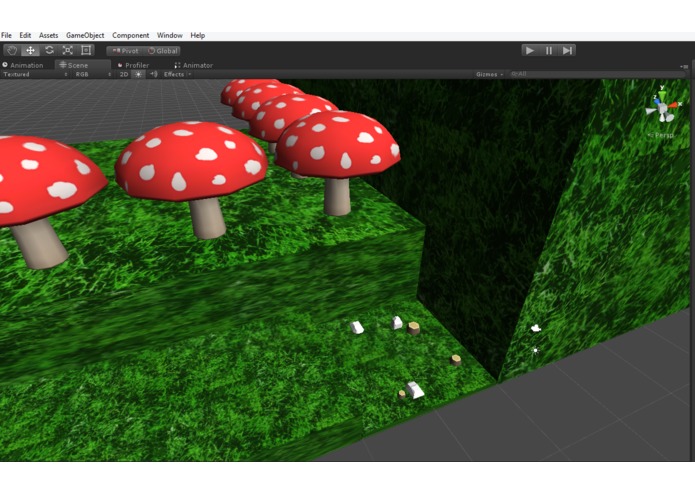Toggle Pivot handle position
The width and height of the screenshot is (695, 494).
coord(125,51)
